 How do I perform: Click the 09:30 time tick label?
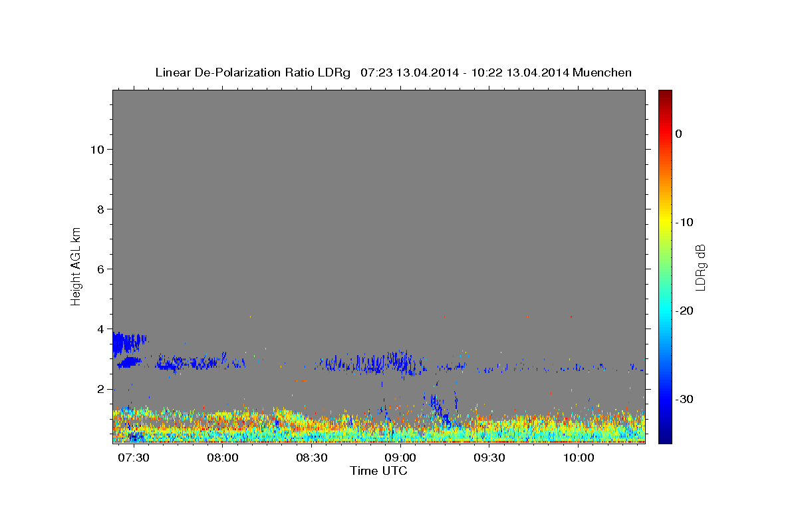tap(490, 459)
